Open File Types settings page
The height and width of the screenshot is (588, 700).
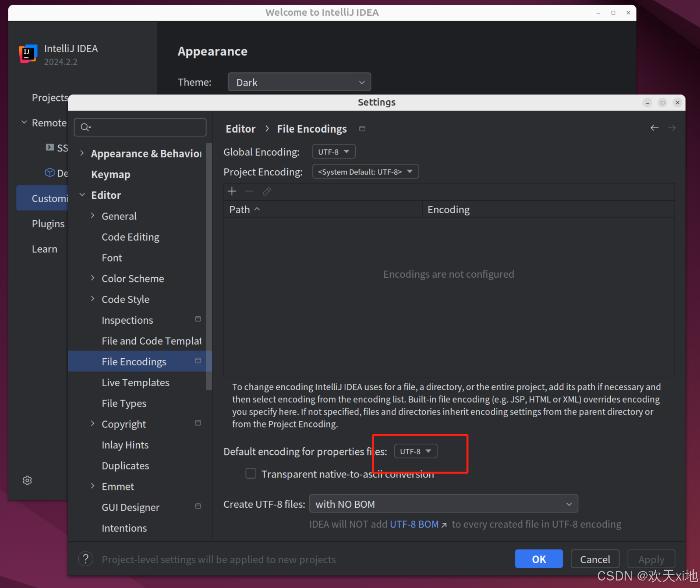124,404
